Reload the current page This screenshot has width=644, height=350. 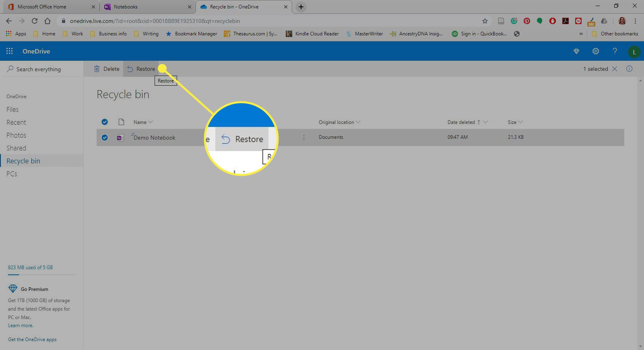35,21
